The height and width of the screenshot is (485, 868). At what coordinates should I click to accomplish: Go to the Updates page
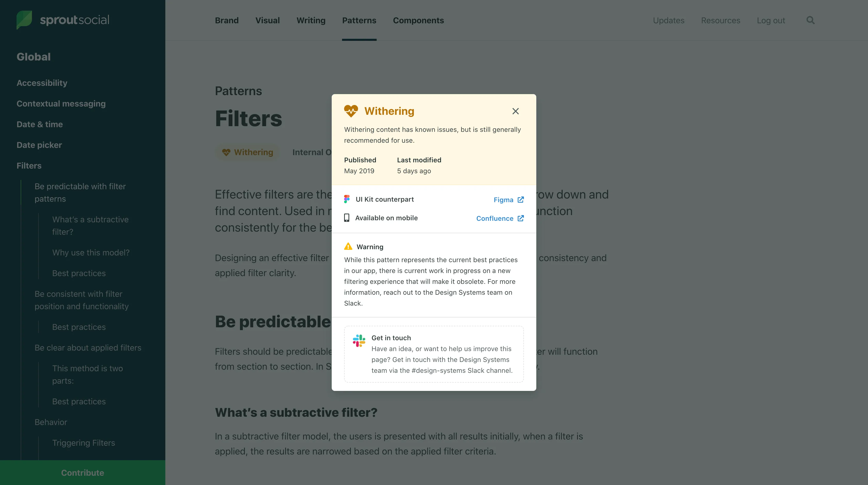pos(669,20)
